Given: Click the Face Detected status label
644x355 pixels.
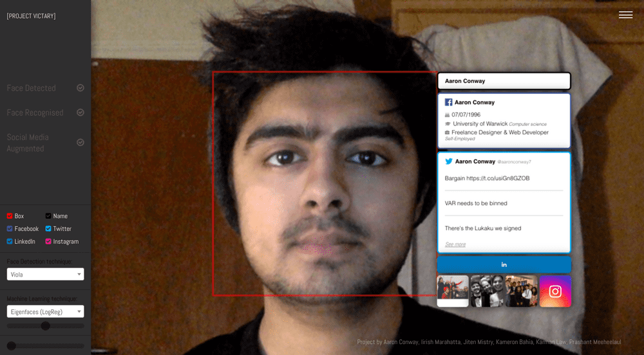Looking at the screenshot, I should pyautogui.click(x=31, y=88).
